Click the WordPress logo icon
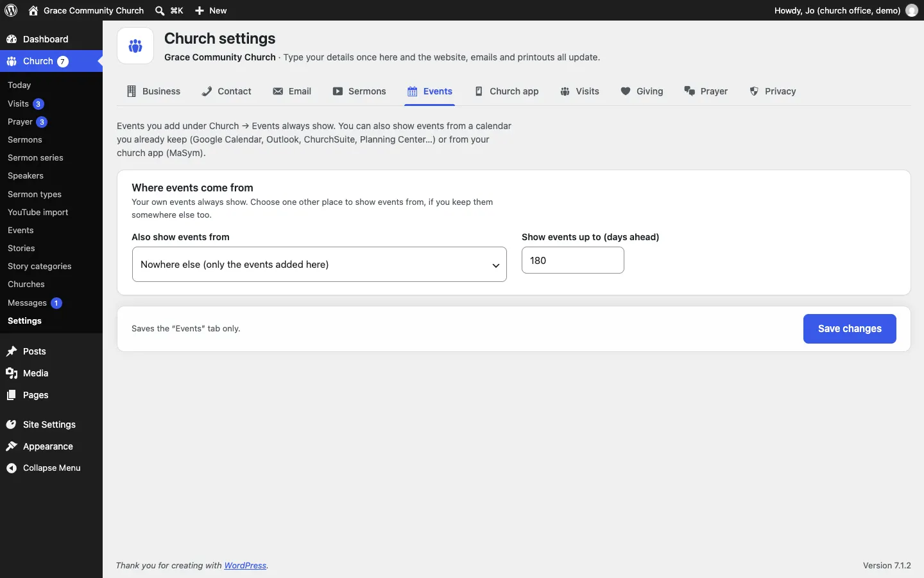 point(11,10)
